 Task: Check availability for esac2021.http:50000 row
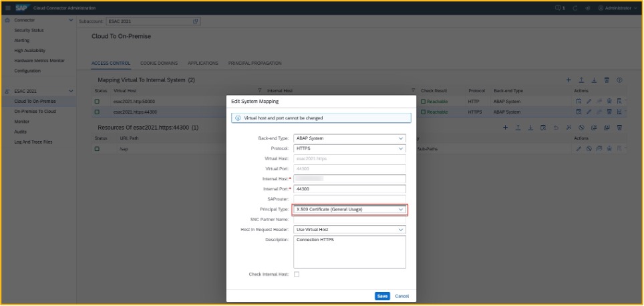(x=579, y=101)
